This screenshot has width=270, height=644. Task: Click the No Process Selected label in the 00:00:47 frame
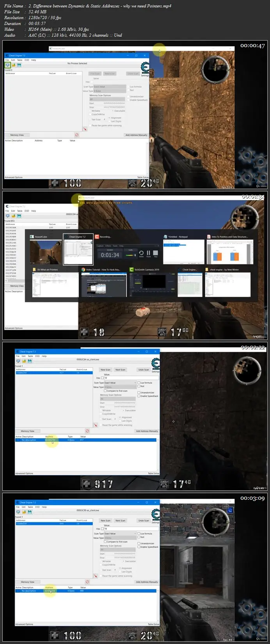[77, 63]
